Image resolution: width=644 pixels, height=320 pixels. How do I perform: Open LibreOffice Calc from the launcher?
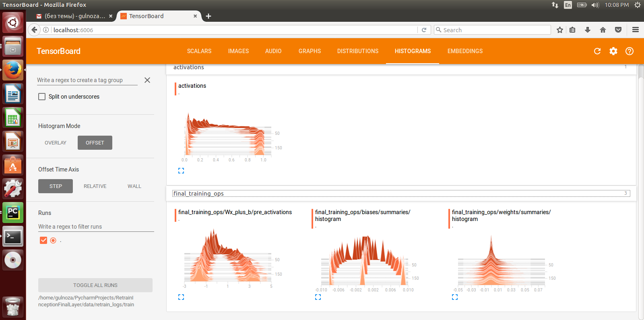tap(13, 118)
